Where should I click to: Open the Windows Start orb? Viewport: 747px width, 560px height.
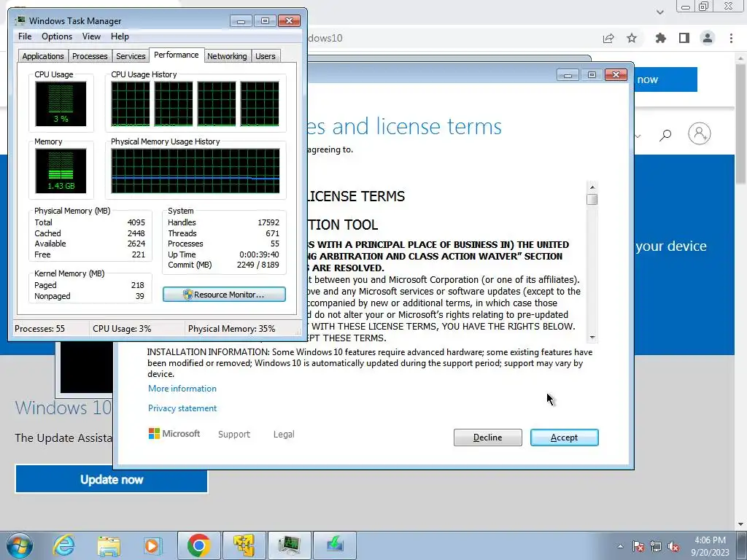[20, 545]
